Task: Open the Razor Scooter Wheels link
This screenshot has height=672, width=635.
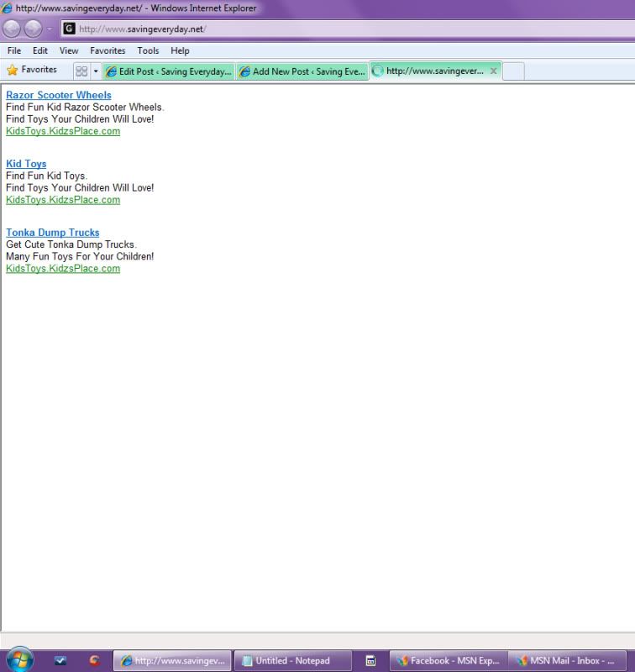Action: [x=59, y=95]
